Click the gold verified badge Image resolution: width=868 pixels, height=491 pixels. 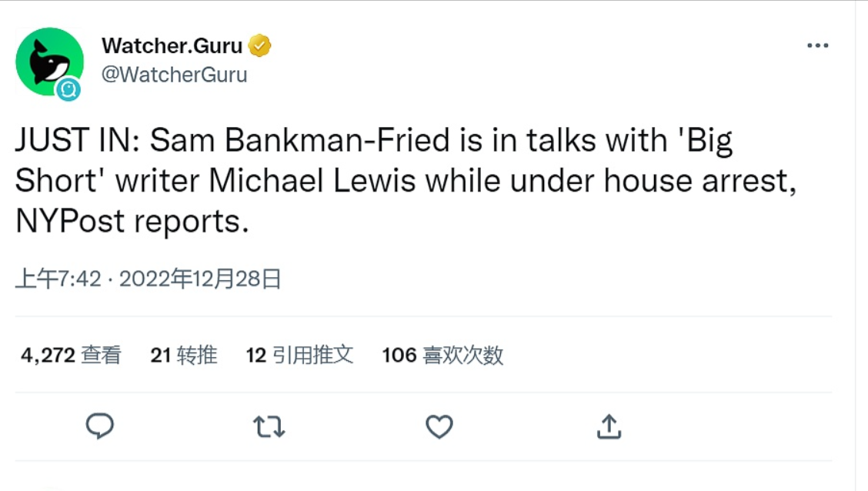point(260,46)
